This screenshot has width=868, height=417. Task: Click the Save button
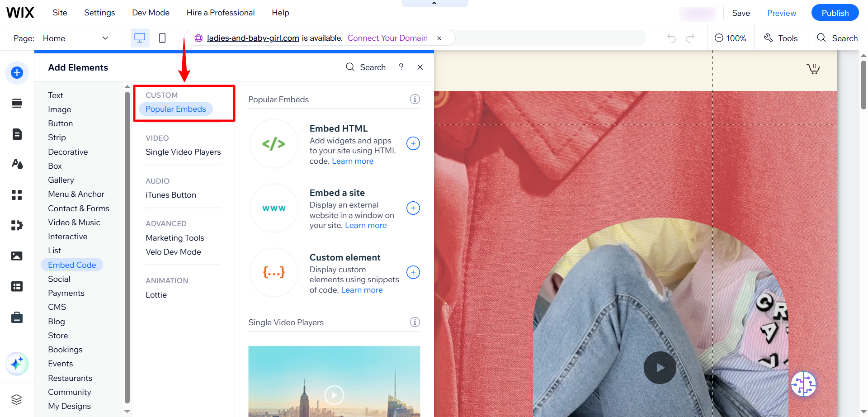click(x=741, y=13)
